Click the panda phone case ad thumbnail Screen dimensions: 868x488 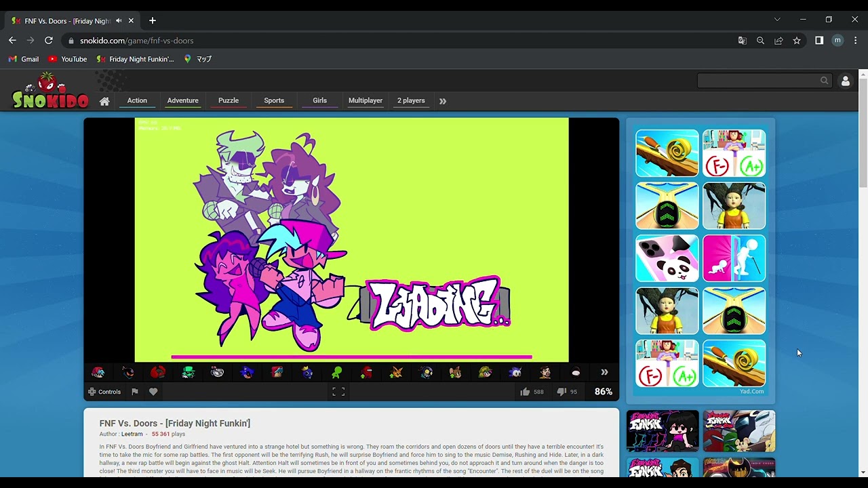point(667,258)
